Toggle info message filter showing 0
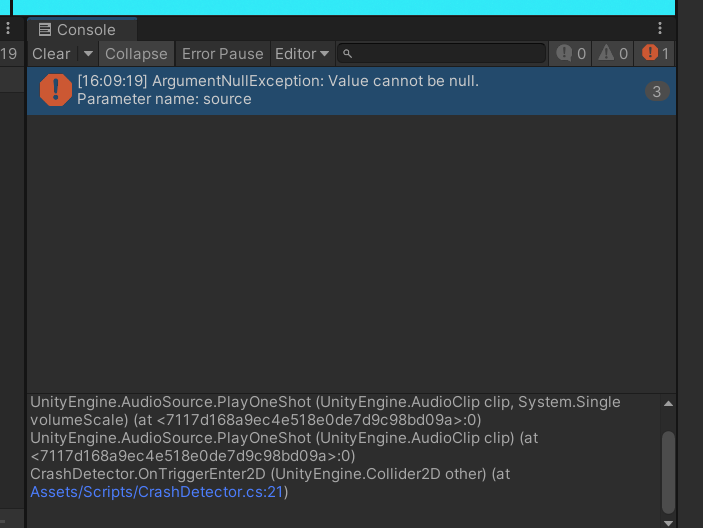 click(x=572, y=54)
